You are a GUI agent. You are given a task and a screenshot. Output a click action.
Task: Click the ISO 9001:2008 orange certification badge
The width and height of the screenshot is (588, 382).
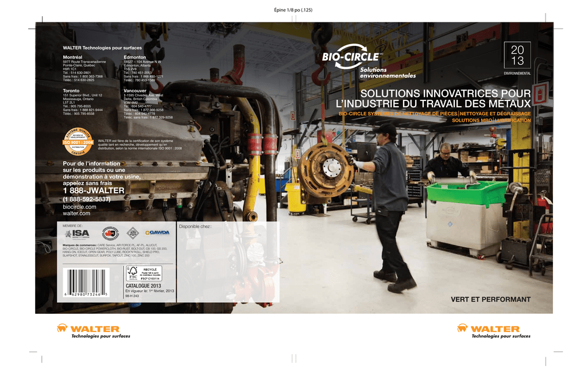point(78,141)
